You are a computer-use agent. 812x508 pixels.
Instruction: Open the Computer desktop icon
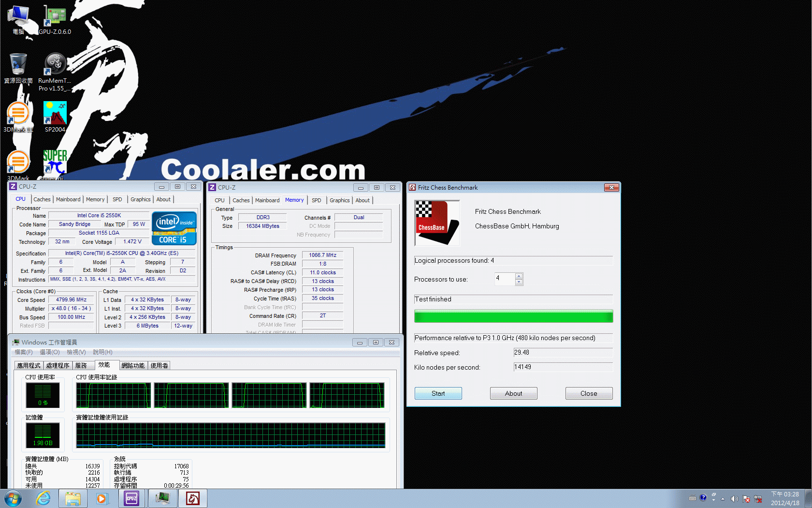pyautogui.click(x=18, y=19)
